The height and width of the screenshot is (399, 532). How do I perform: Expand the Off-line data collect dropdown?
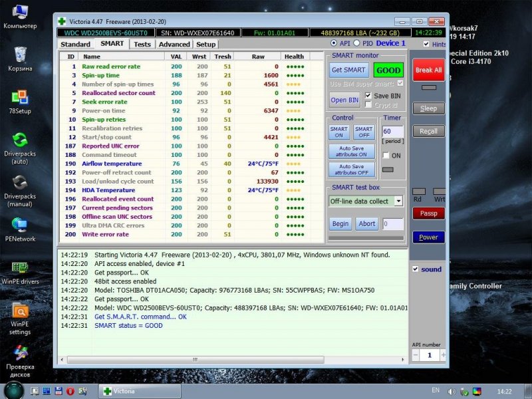(x=398, y=201)
